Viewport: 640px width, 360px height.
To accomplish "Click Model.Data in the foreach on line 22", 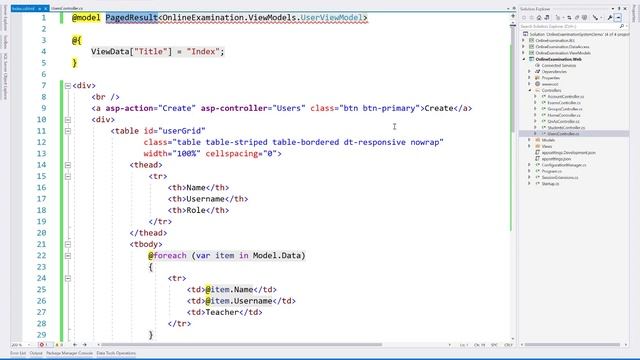I will (276, 256).
